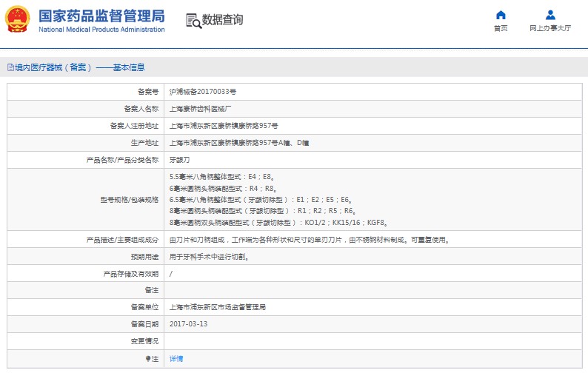Select intended use 用于牙科手术中进行切割

(x=210, y=257)
